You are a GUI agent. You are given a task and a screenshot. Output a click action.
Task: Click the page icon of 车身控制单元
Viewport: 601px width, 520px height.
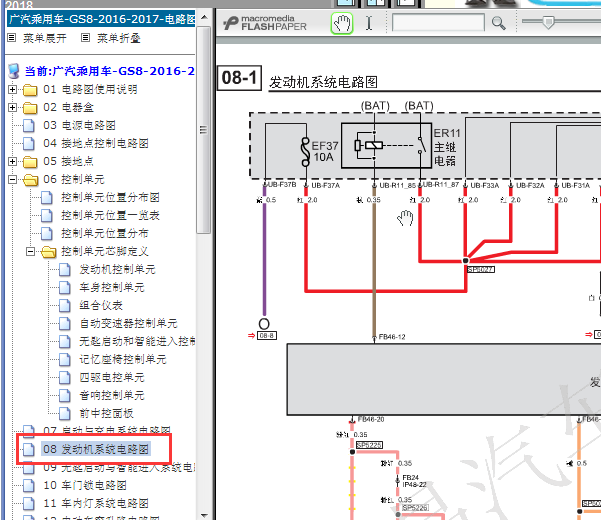[65, 288]
